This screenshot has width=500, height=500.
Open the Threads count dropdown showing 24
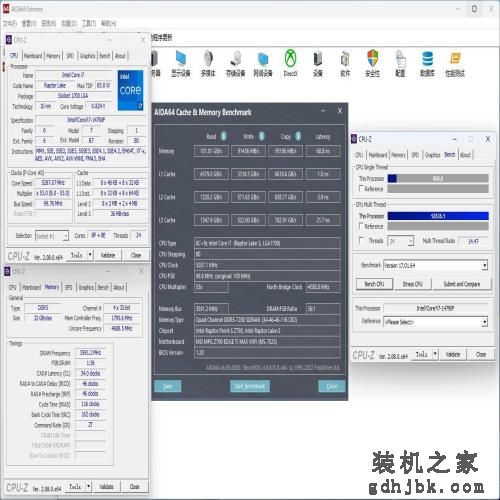tap(400, 241)
